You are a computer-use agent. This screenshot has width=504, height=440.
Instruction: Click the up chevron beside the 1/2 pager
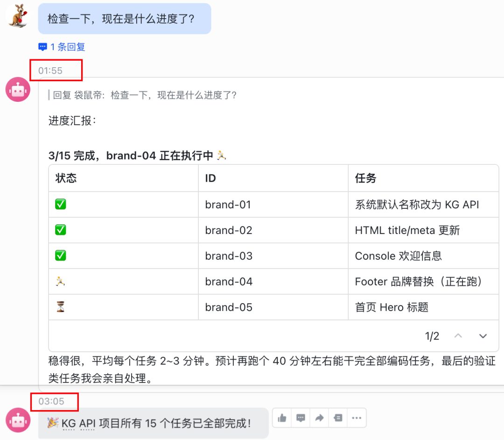tap(458, 336)
